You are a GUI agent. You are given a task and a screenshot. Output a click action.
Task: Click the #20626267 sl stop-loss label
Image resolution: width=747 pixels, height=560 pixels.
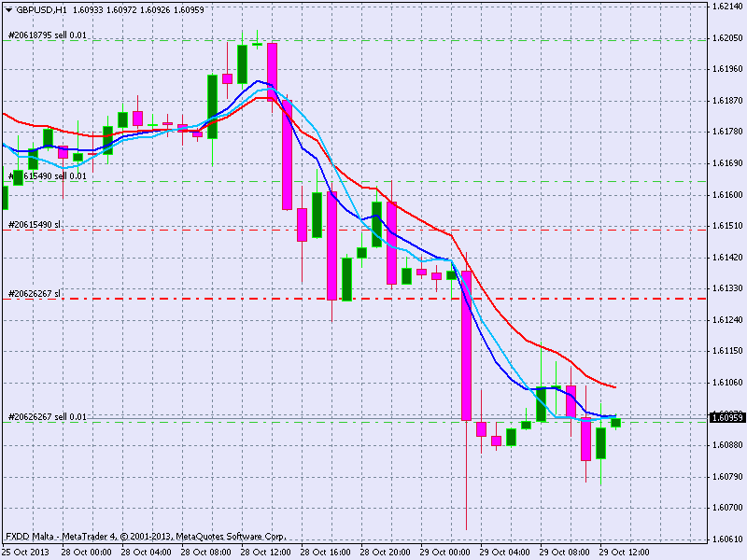click(x=35, y=293)
